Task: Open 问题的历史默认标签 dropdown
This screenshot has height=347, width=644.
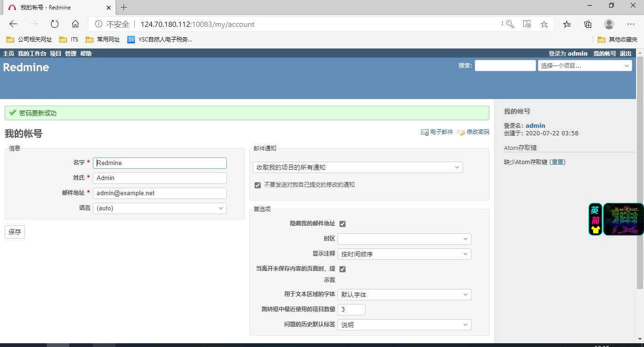Action: tap(405, 325)
